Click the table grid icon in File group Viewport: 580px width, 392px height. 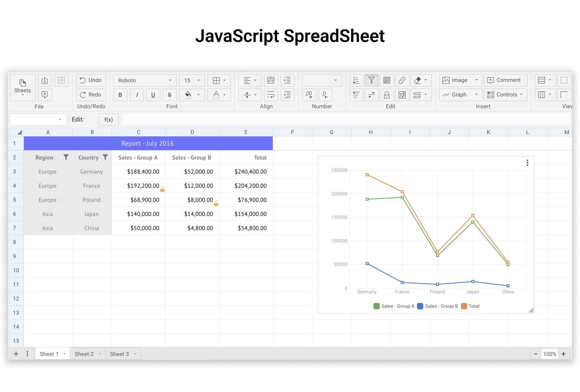[61, 80]
